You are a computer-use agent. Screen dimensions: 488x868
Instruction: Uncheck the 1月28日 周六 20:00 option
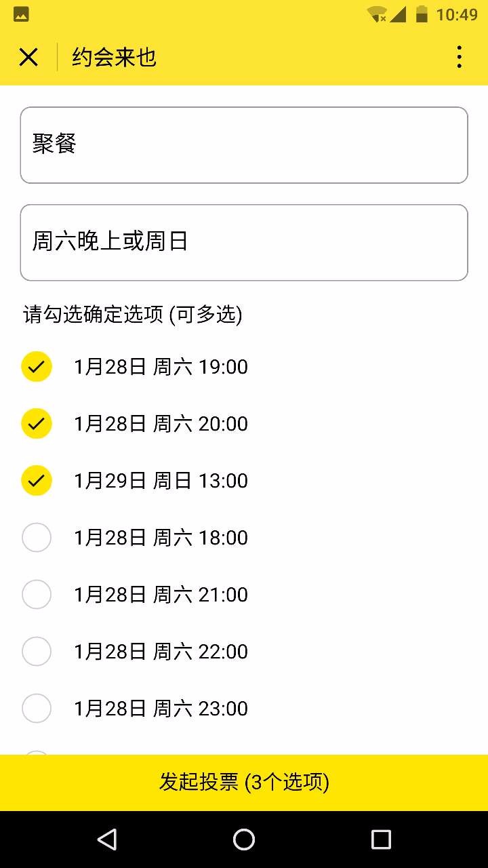pos(37,424)
